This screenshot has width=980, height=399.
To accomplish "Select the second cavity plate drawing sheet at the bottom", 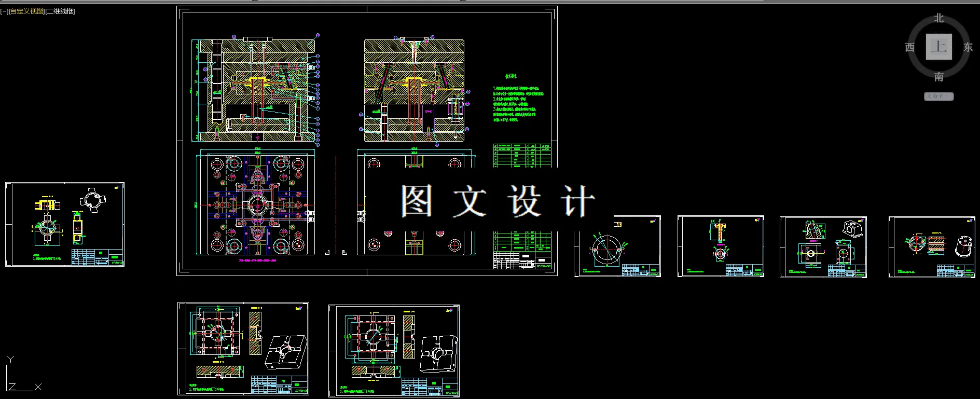I will point(394,351).
